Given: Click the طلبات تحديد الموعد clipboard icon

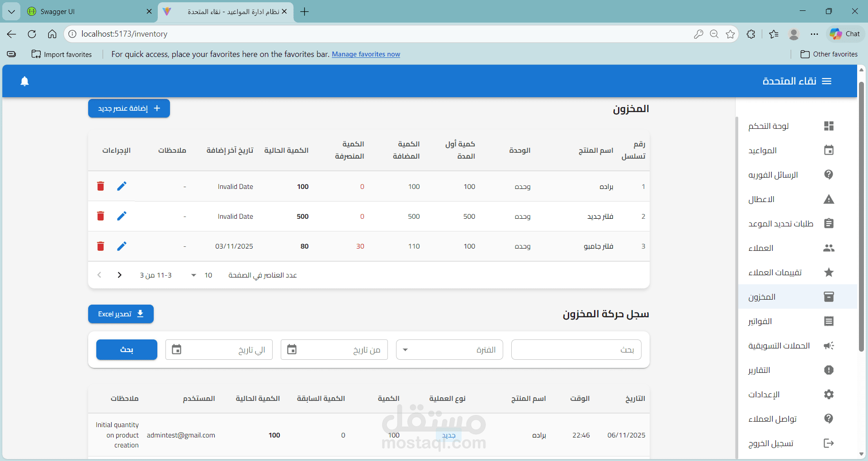Looking at the screenshot, I should click(829, 224).
